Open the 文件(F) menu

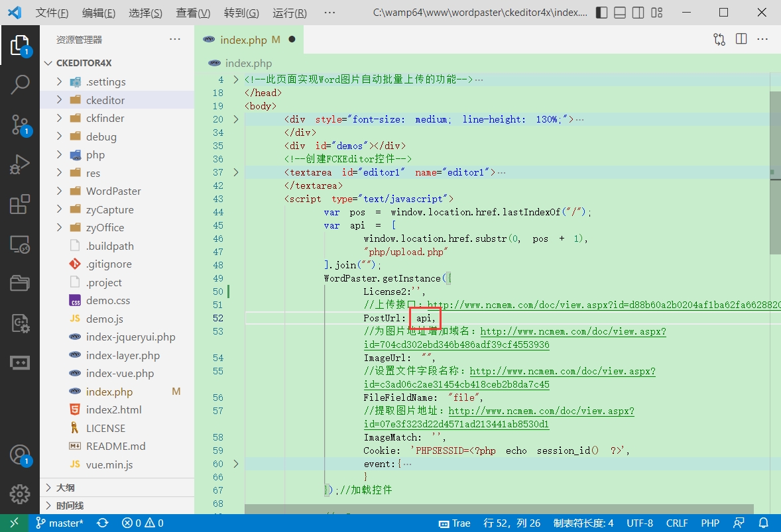pyautogui.click(x=52, y=13)
